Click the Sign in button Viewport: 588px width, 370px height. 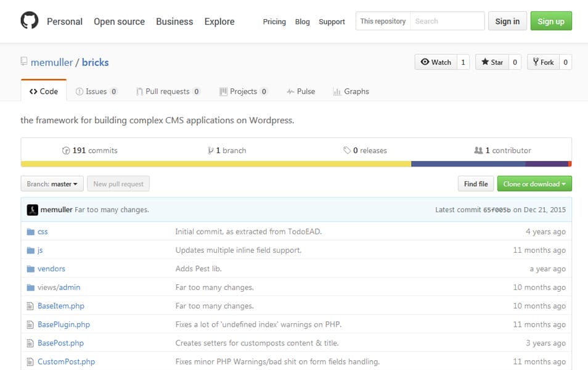coord(507,21)
